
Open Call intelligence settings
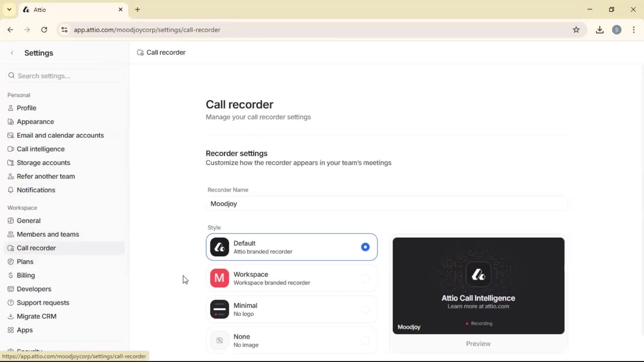(x=41, y=149)
